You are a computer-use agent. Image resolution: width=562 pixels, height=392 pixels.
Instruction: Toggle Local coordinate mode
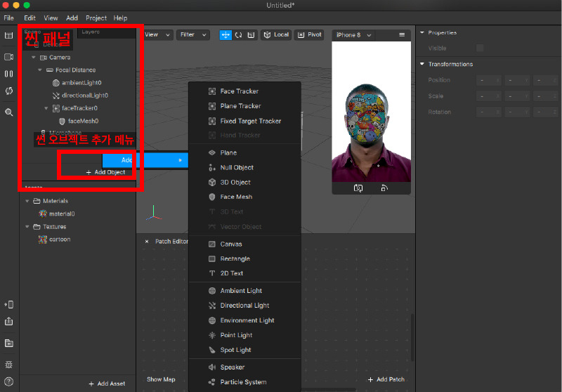point(276,34)
